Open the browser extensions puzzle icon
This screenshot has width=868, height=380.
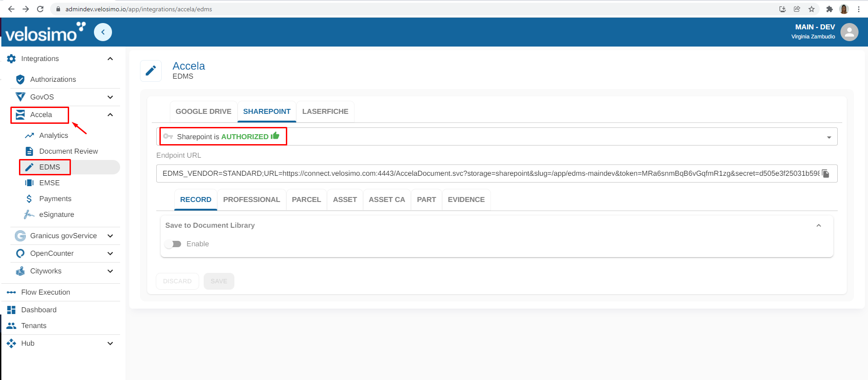[829, 9]
